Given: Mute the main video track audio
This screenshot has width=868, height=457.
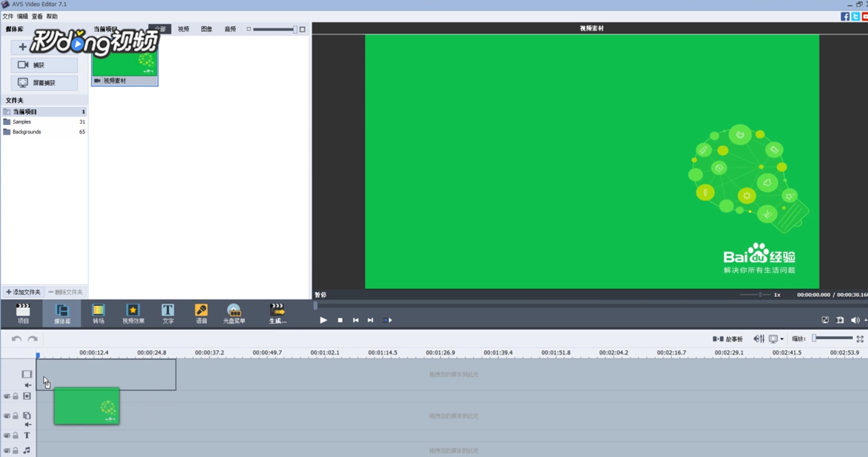Looking at the screenshot, I should [x=28, y=385].
